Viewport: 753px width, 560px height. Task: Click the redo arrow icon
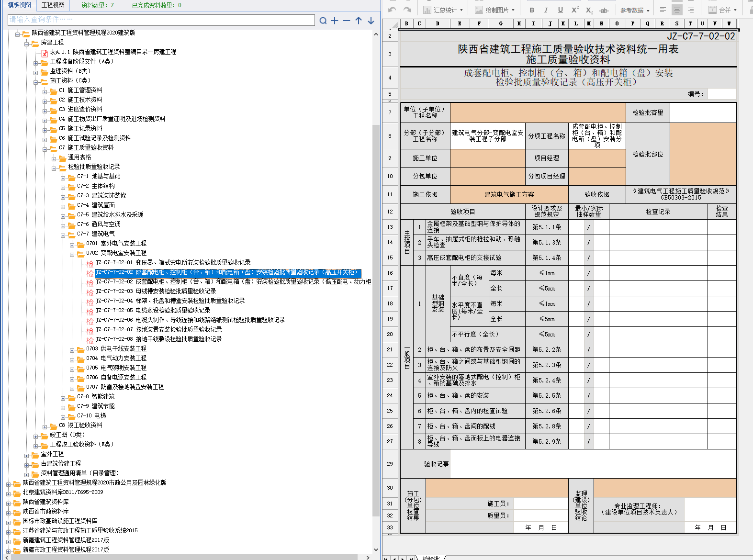point(407,10)
